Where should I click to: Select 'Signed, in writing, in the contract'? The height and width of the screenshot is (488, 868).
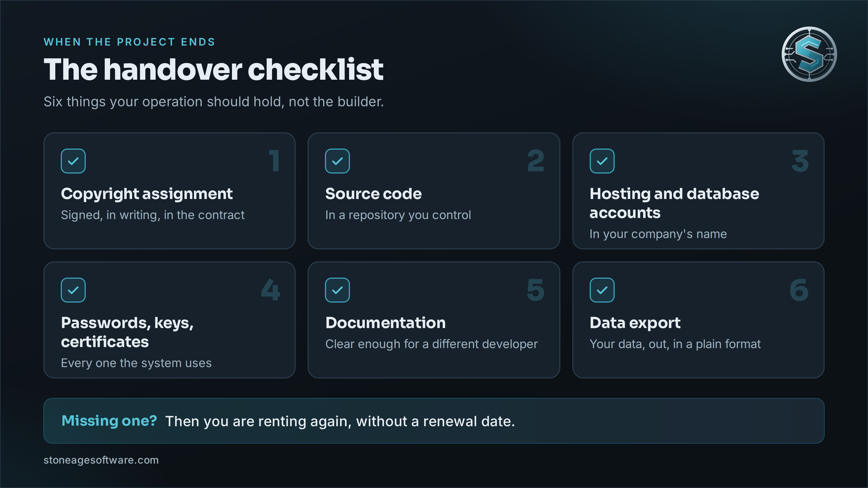[152, 215]
